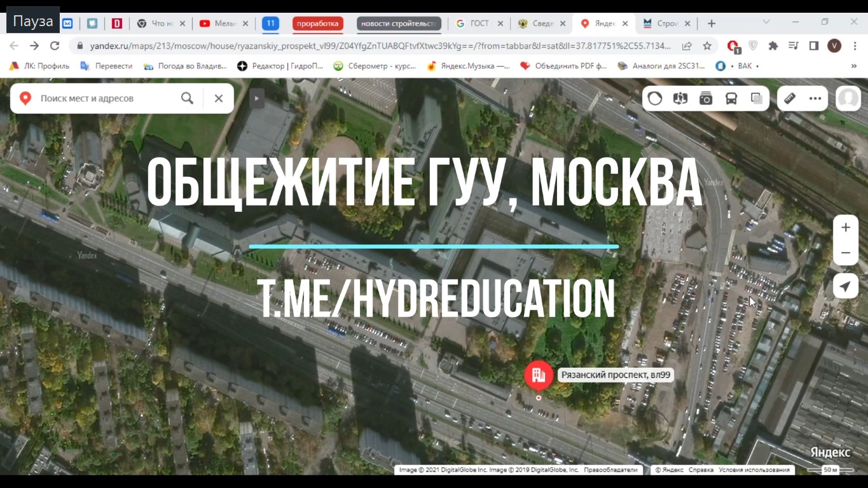Select the ruler distance tool

pos(790,99)
